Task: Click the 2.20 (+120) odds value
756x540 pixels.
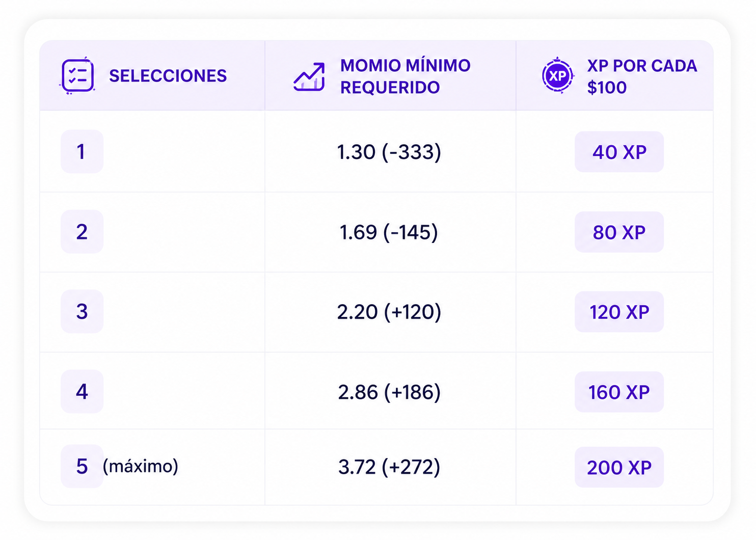Action: point(389,312)
